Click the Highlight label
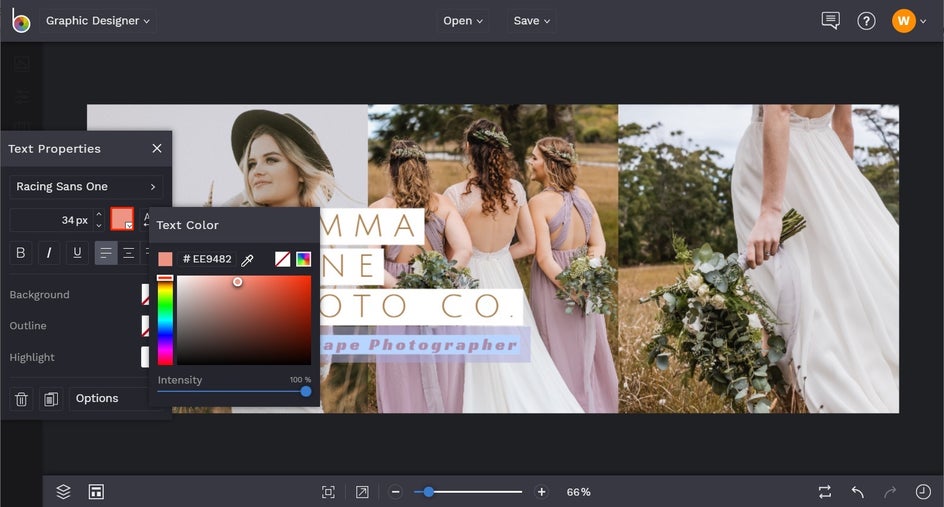This screenshot has height=507, width=944. (x=32, y=357)
